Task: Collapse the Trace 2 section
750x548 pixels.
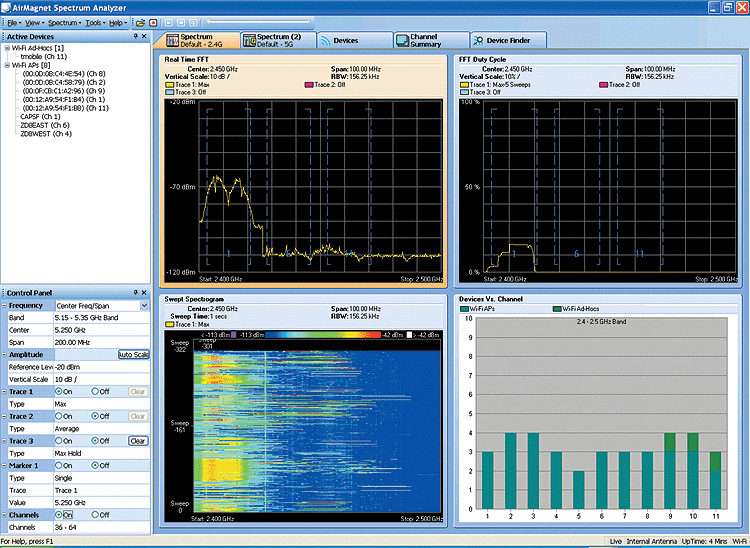Action: point(4,416)
